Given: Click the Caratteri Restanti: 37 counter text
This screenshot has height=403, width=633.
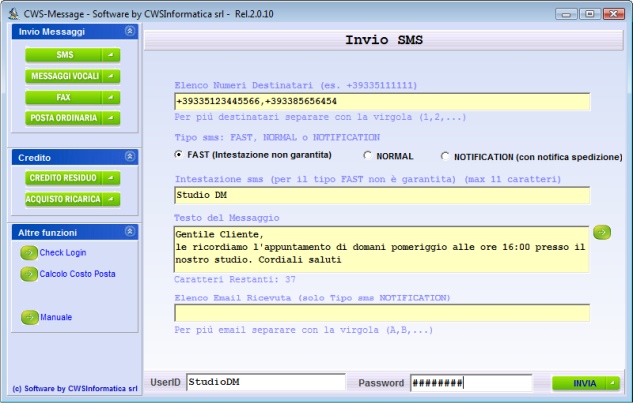Looking at the screenshot, I should (x=235, y=279).
